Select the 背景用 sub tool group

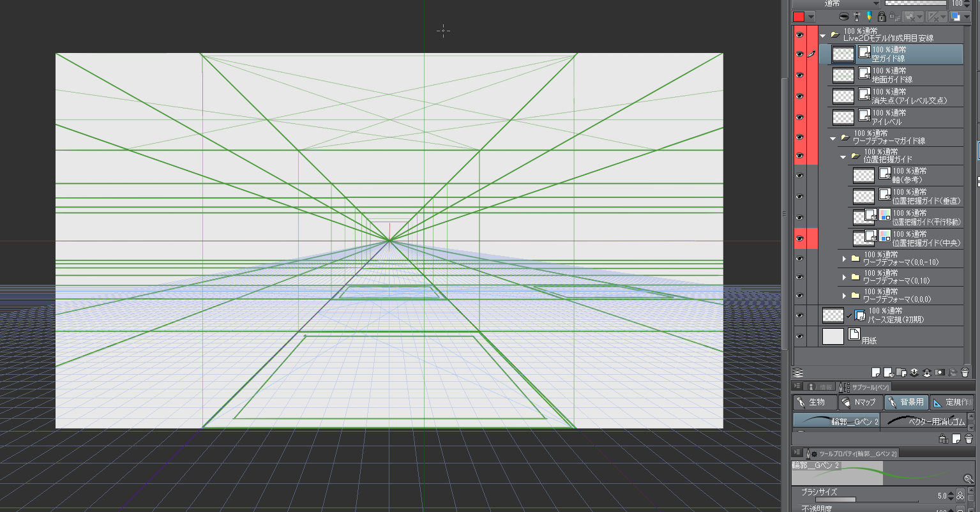tap(907, 402)
